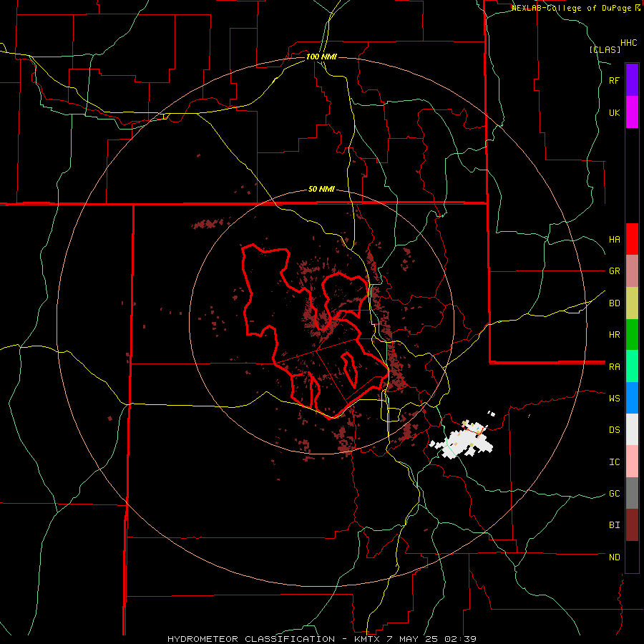Click the HA red legend swatch
Viewport: 644px width, 644px height.
(632, 239)
